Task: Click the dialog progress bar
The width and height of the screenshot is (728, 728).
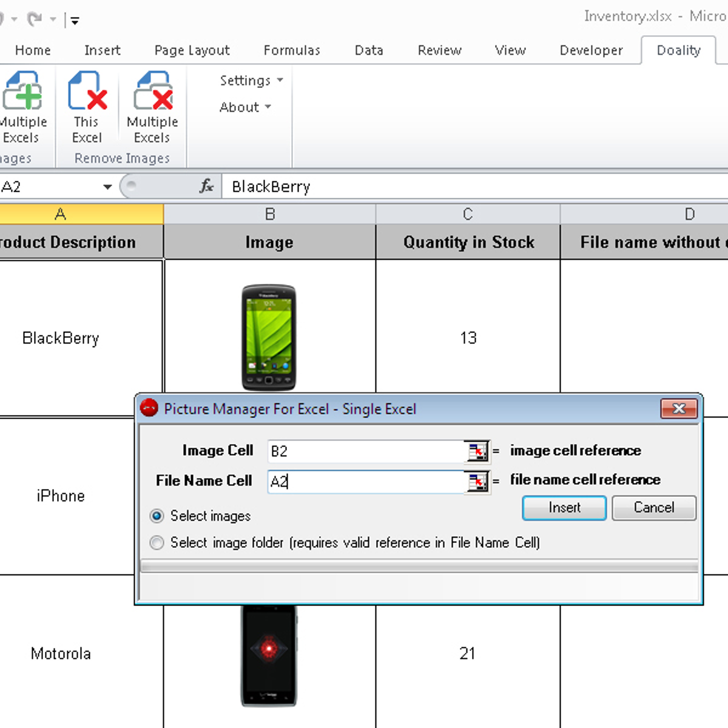Action: (419, 567)
